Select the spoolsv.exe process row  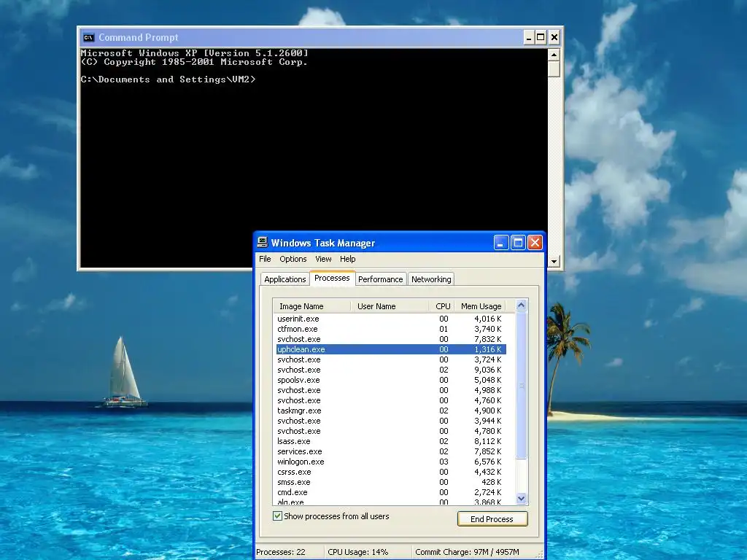pyautogui.click(x=391, y=380)
